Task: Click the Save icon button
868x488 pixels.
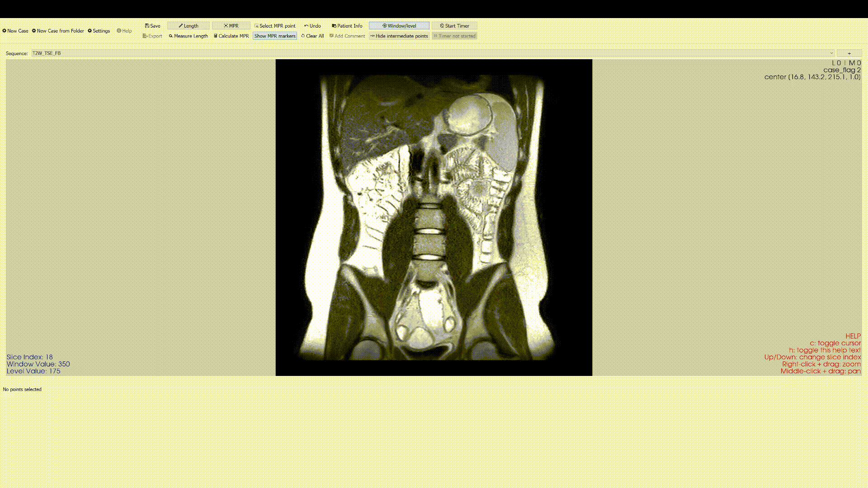Action: pyautogui.click(x=152, y=26)
